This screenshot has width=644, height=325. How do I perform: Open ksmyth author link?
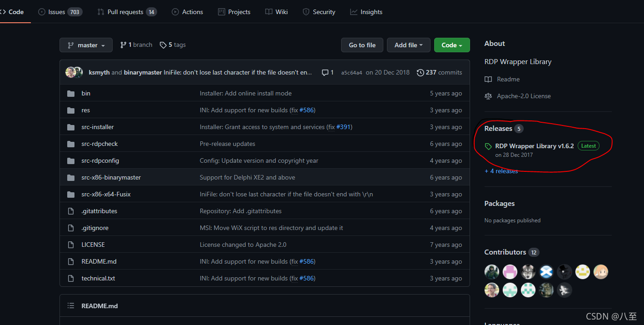click(99, 72)
